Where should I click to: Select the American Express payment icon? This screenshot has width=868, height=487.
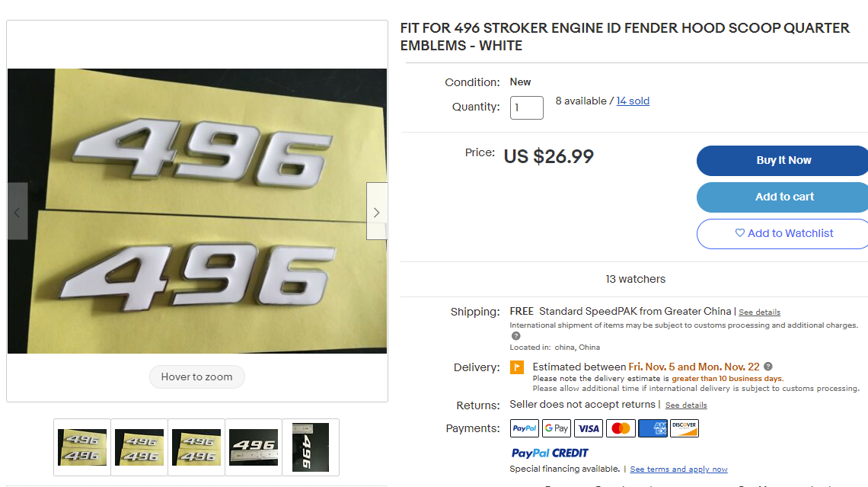tap(652, 428)
